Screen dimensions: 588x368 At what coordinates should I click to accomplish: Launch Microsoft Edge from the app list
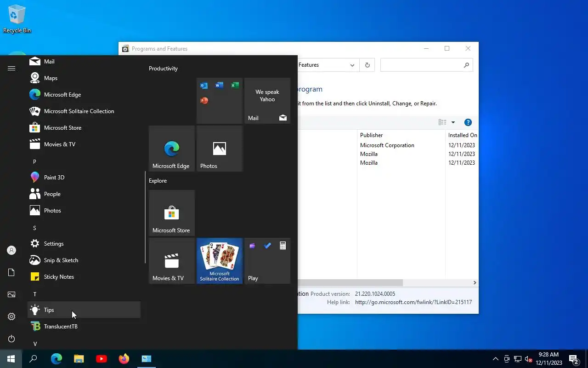[84, 95]
